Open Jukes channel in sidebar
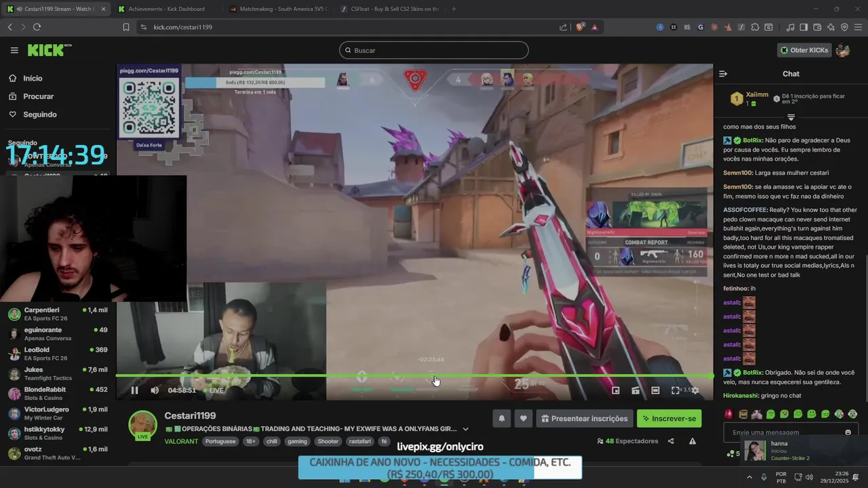This screenshot has height=488, width=868. coord(58,373)
